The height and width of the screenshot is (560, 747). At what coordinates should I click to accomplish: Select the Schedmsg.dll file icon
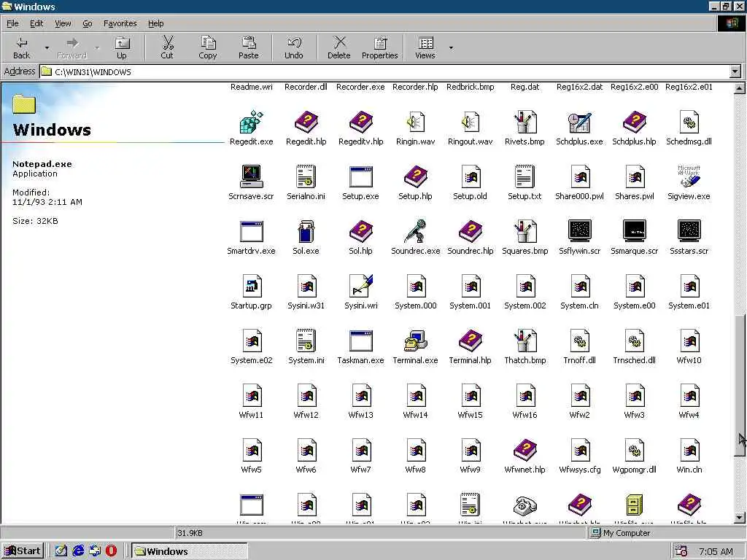point(689,122)
